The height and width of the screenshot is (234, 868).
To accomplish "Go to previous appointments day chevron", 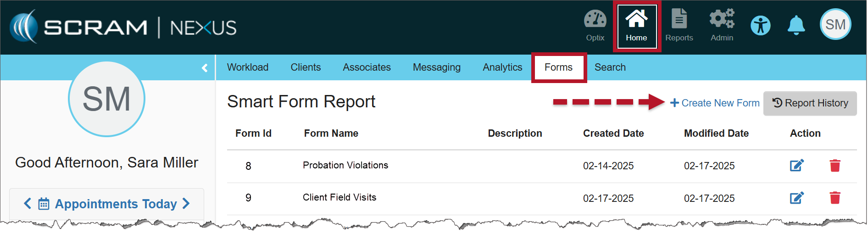I will (28, 204).
